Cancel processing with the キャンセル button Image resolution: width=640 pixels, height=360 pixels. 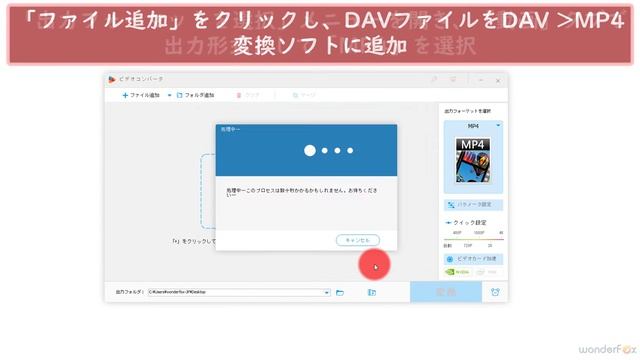[358, 240]
